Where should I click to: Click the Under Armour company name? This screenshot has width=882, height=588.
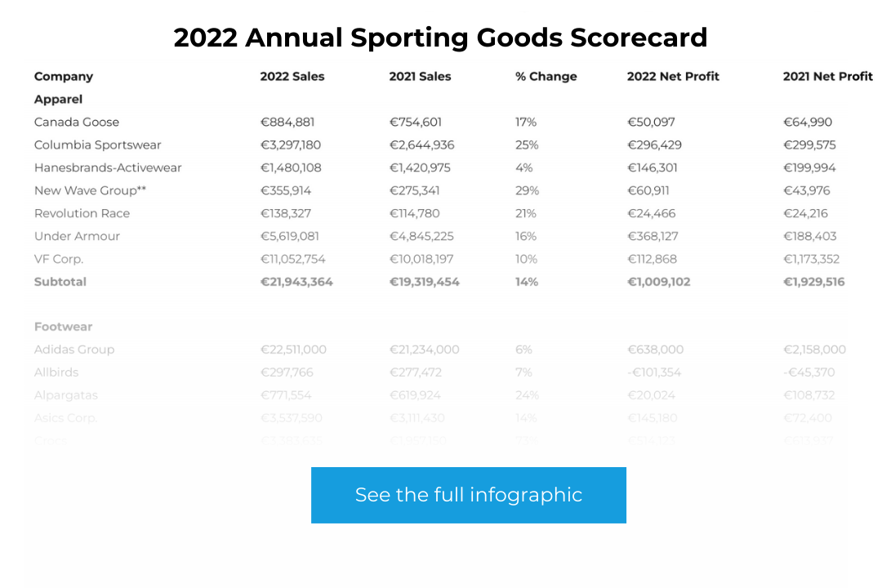tap(78, 236)
